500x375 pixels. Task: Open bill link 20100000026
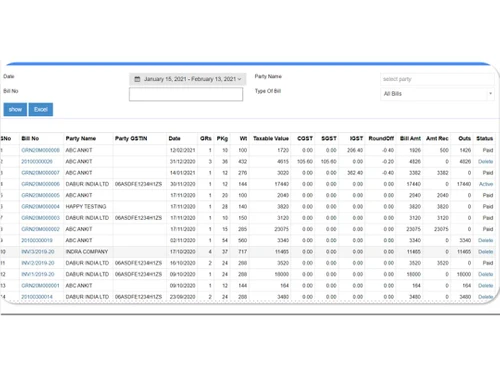click(37, 162)
